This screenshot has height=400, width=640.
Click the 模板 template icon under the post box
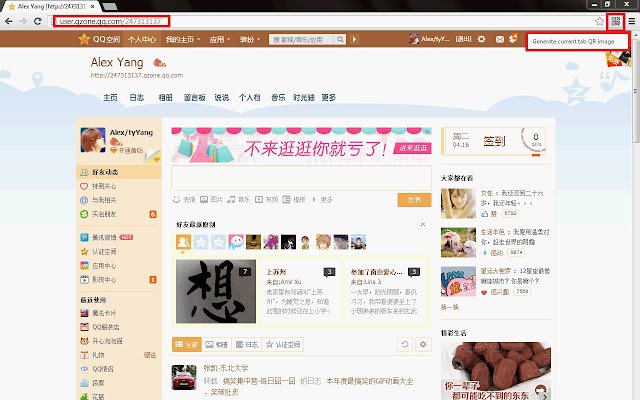287,200
